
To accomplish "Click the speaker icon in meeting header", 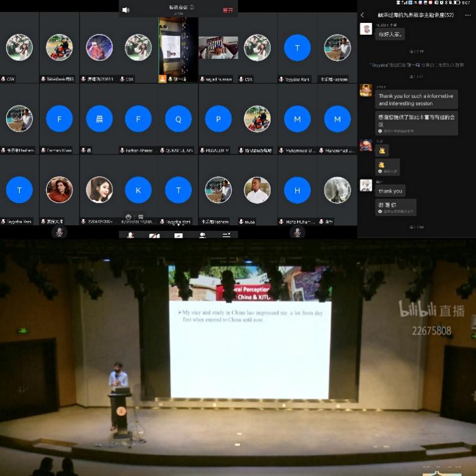I will [126, 10].
